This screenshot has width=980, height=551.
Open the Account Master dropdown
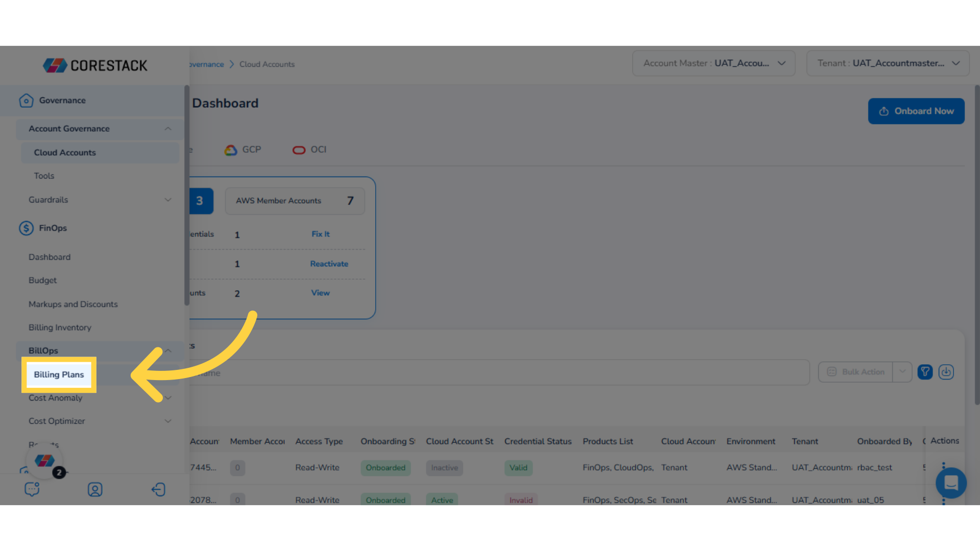(x=714, y=63)
